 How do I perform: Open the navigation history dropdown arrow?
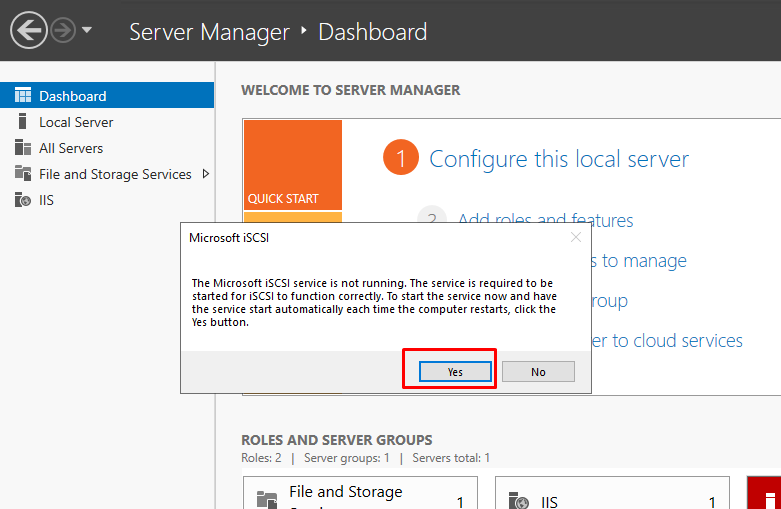87,30
